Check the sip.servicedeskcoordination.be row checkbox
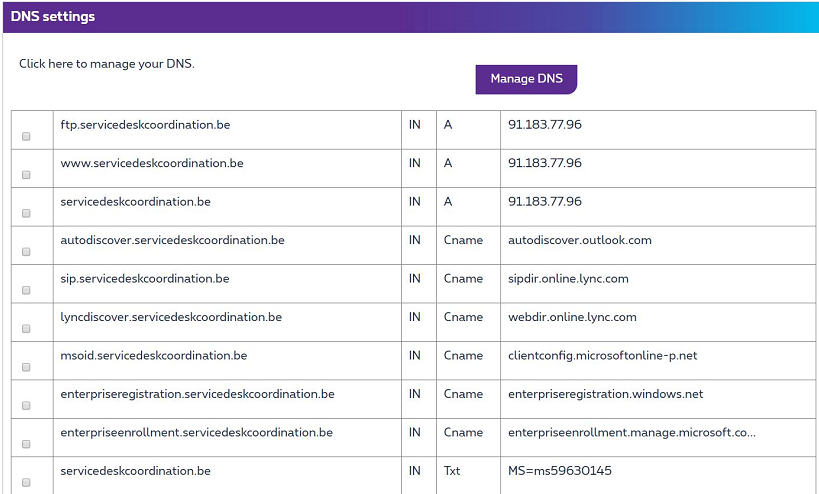The height and width of the screenshot is (494, 819). (x=26, y=290)
